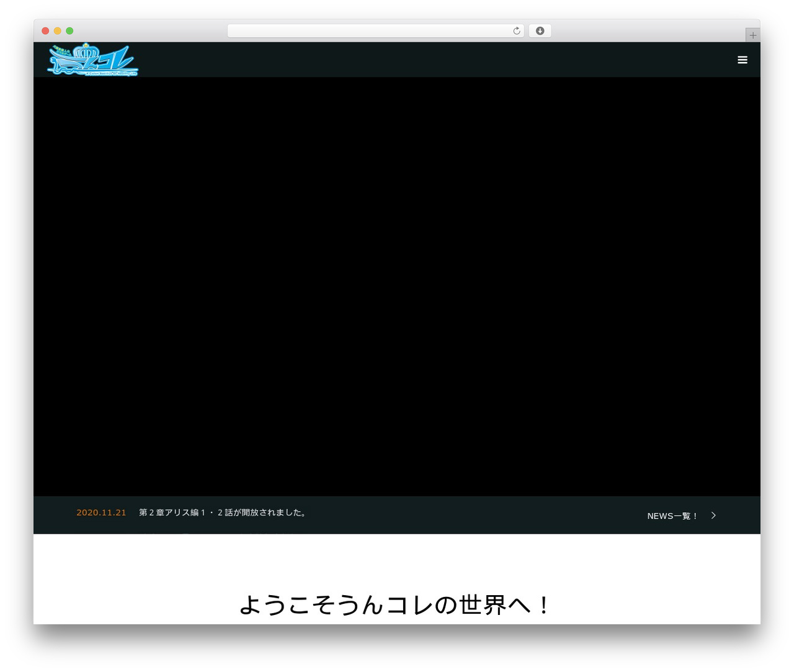This screenshot has width=794, height=672.
Task: Open the hamburger menu icon
Action: click(x=742, y=60)
